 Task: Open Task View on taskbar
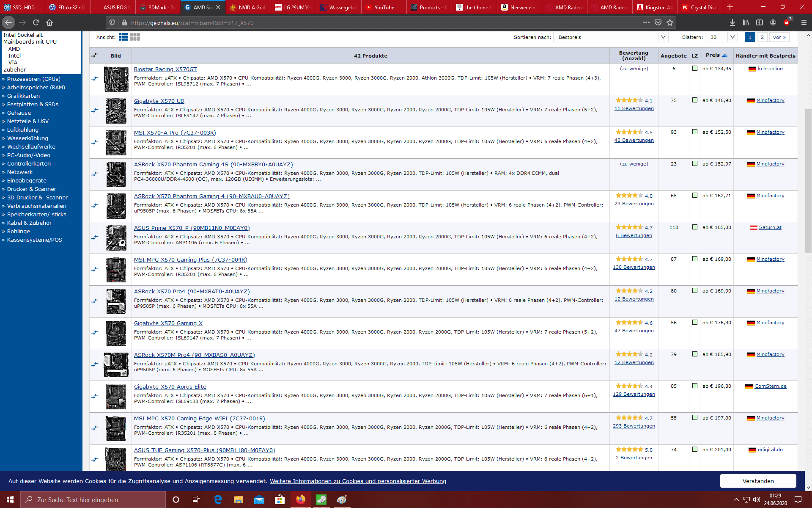point(196,500)
